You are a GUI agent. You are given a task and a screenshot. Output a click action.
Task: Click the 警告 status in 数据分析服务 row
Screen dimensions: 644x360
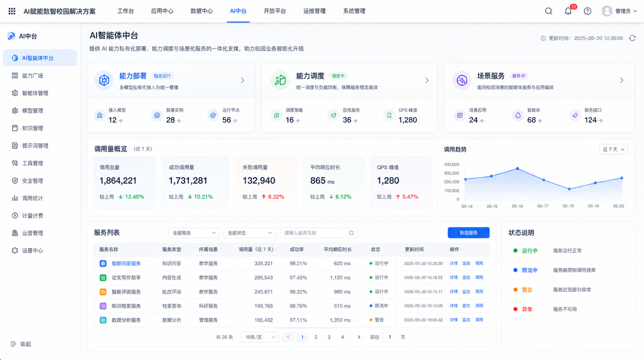[376, 320]
